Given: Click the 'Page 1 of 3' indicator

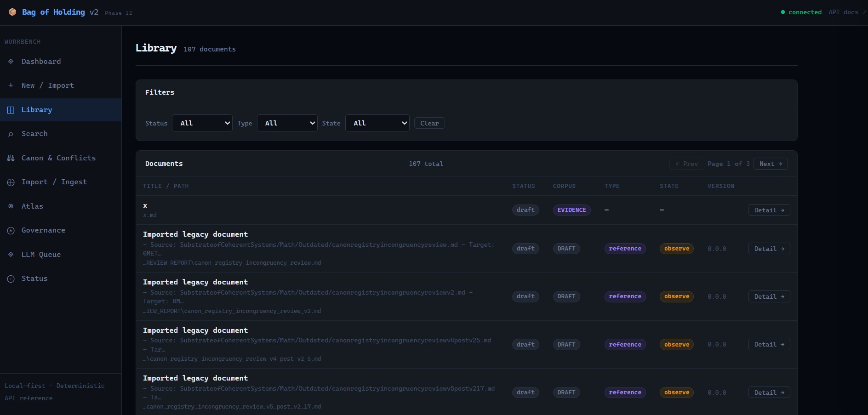Looking at the screenshot, I should [729, 164].
